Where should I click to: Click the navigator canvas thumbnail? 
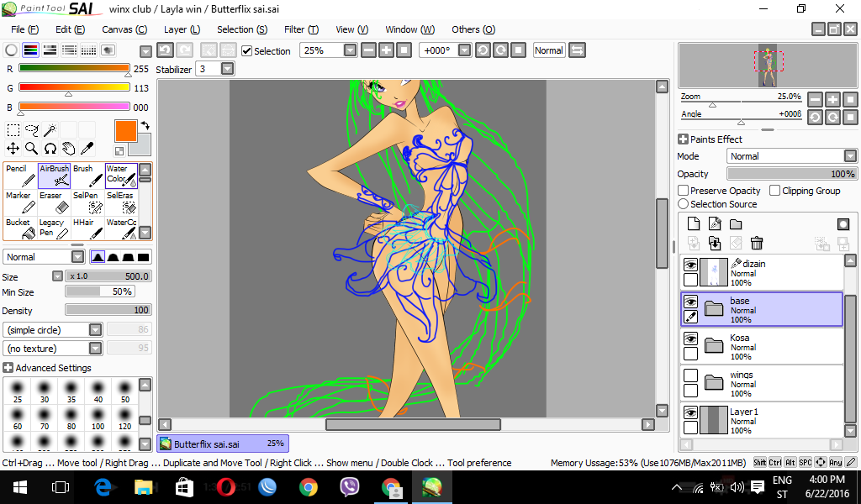[768, 66]
